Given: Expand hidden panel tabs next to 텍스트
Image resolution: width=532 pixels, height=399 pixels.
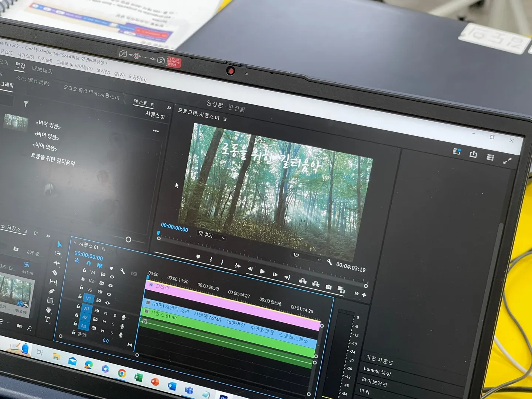Looking at the screenshot, I should (169, 108).
